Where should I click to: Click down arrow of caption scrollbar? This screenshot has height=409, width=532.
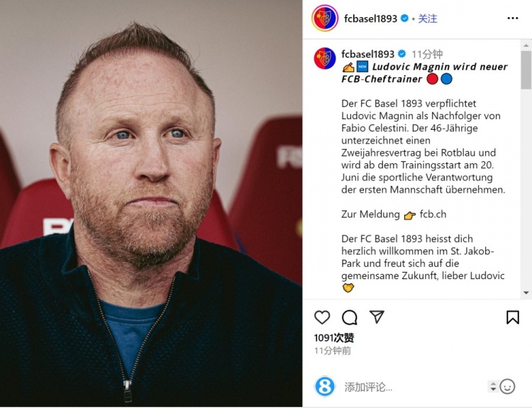pyautogui.click(x=526, y=293)
